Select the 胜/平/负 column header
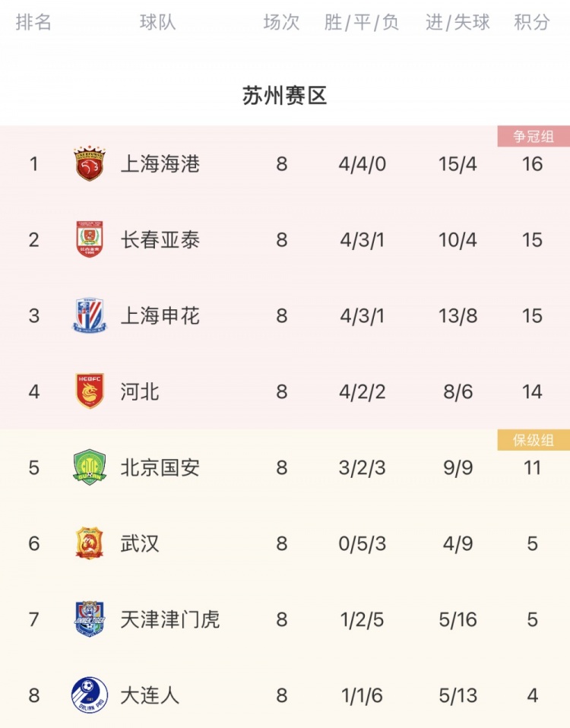570x728 pixels. coord(362,22)
